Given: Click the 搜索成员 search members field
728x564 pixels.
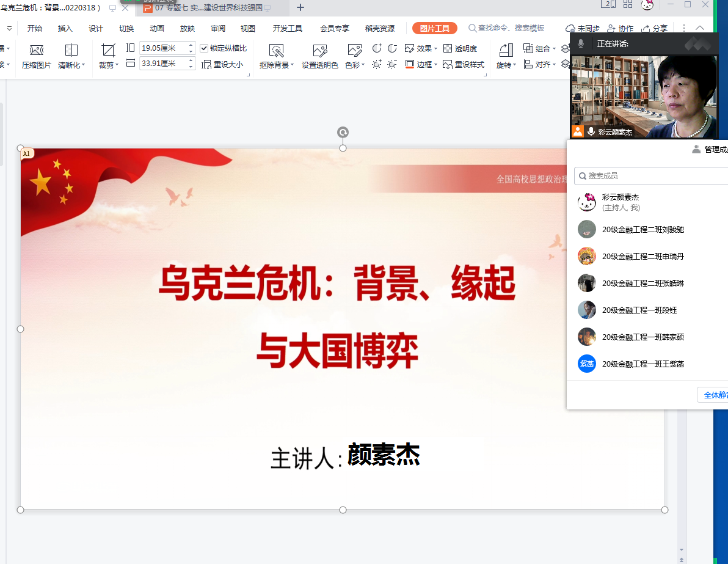Looking at the screenshot, I should click(650, 175).
